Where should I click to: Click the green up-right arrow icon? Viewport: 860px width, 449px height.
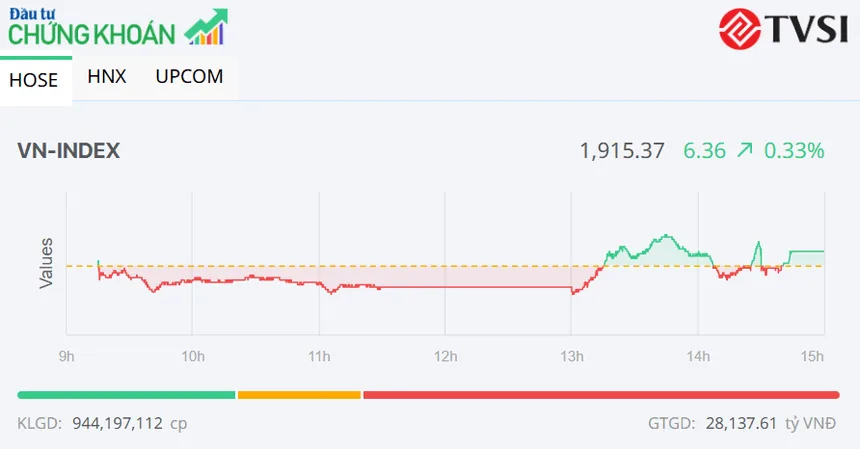coord(745,150)
